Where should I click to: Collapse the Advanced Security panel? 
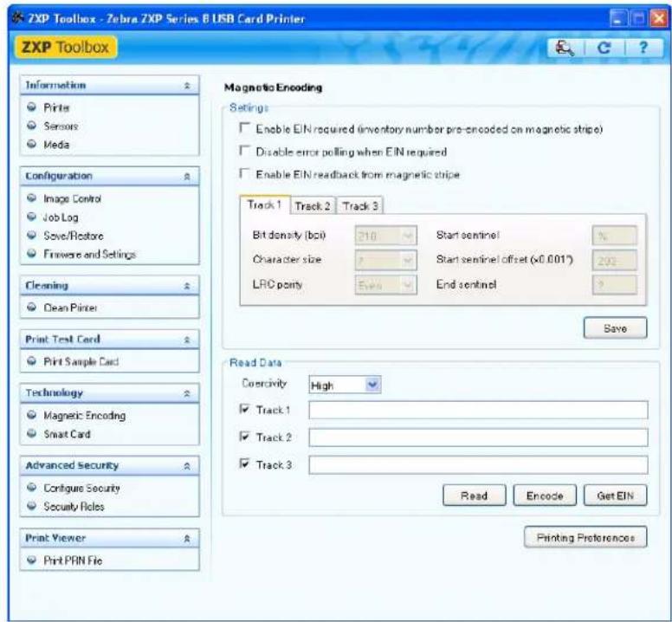[x=187, y=466]
